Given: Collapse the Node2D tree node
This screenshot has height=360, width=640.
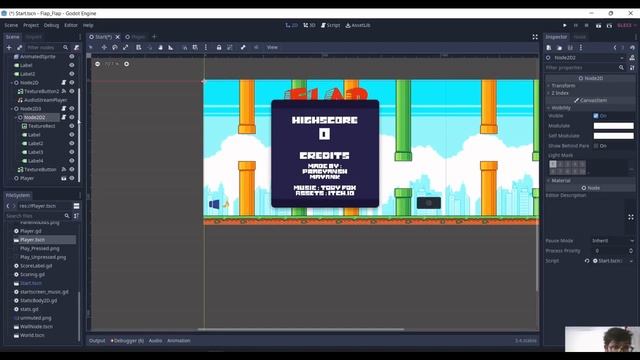Looking at the screenshot, I should pyautogui.click(x=12, y=82).
